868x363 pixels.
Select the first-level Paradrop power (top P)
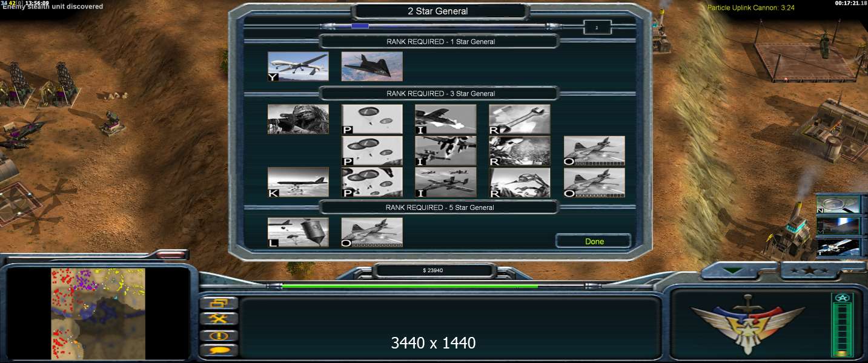pyautogui.click(x=372, y=119)
